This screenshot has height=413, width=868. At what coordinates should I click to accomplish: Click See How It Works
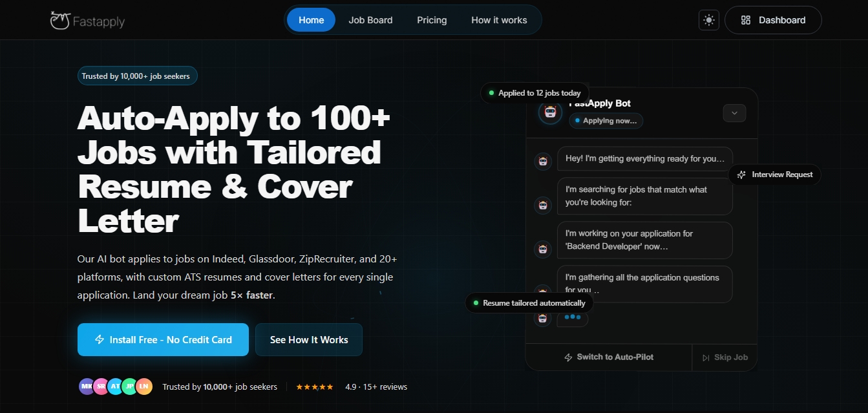(x=309, y=339)
